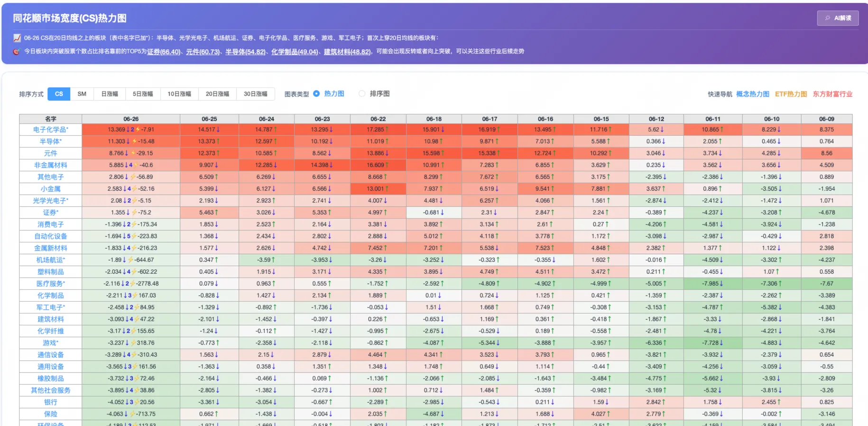Sort by 10日涨幅
This screenshot has width=868, height=426.
pyautogui.click(x=179, y=94)
